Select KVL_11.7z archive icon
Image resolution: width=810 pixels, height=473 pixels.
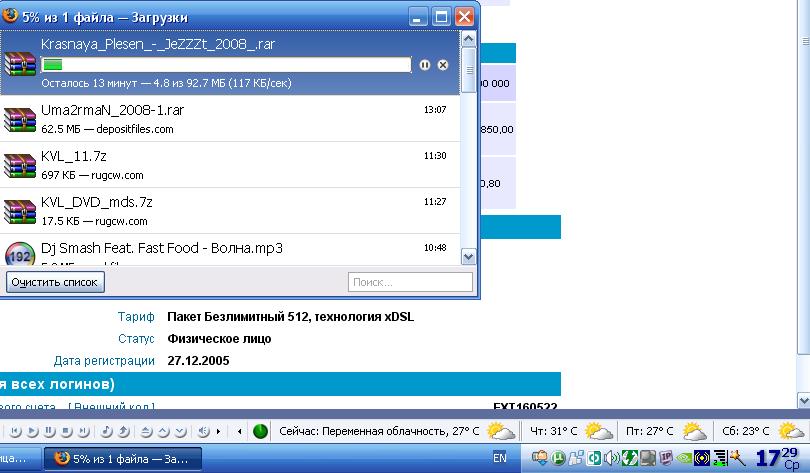[20, 165]
